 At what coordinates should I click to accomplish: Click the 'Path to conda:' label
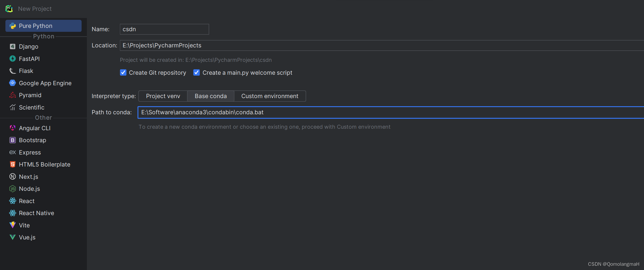click(111, 112)
